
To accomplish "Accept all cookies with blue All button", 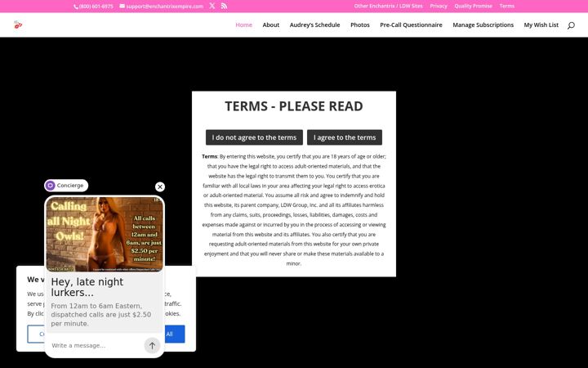I will (x=174, y=334).
